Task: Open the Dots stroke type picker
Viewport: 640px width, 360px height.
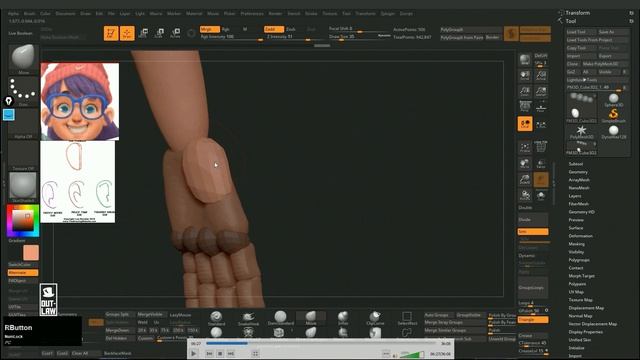Action: (x=23, y=91)
